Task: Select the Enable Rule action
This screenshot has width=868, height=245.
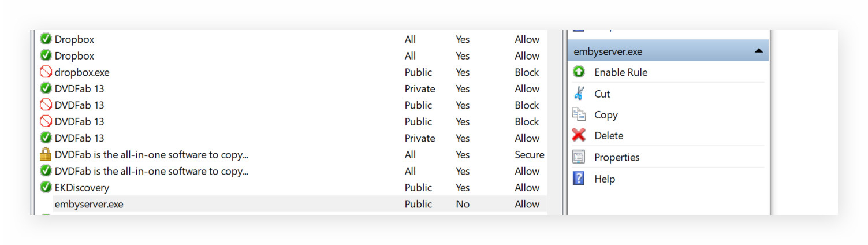Action: coord(621,72)
